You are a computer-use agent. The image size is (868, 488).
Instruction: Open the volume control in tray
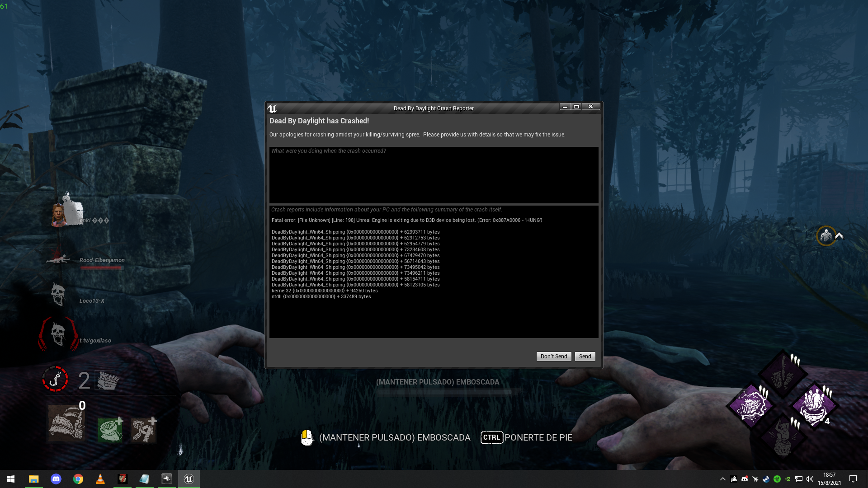coord(809,479)
